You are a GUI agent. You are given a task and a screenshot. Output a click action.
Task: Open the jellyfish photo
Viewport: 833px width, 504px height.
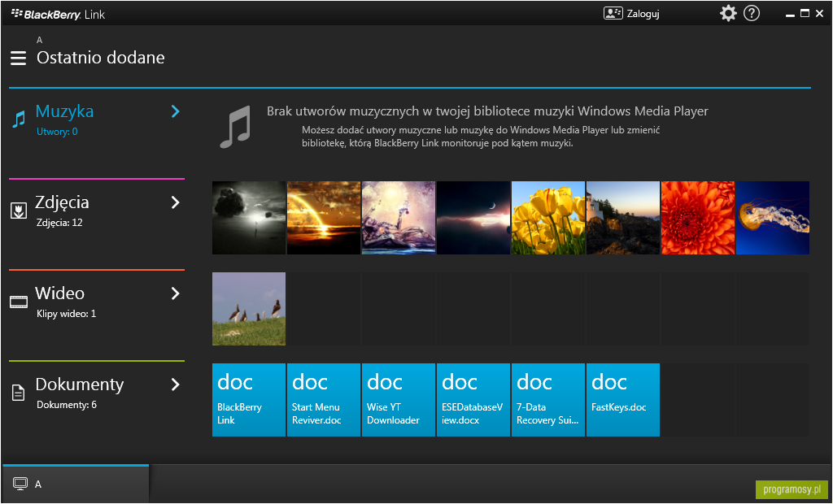click(773, 218)
